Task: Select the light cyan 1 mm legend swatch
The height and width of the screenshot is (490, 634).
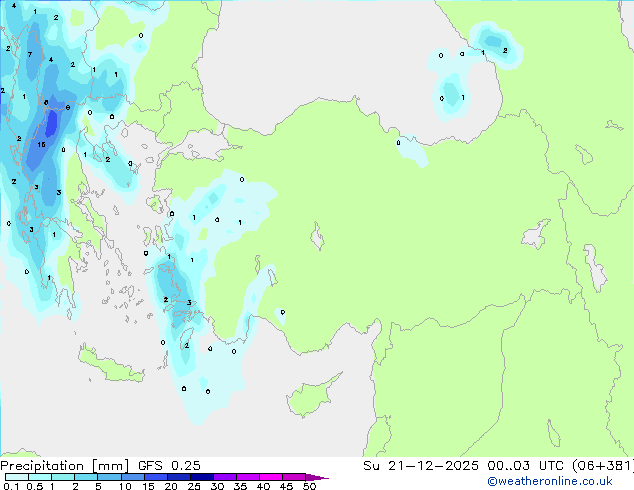Action: 62,478
